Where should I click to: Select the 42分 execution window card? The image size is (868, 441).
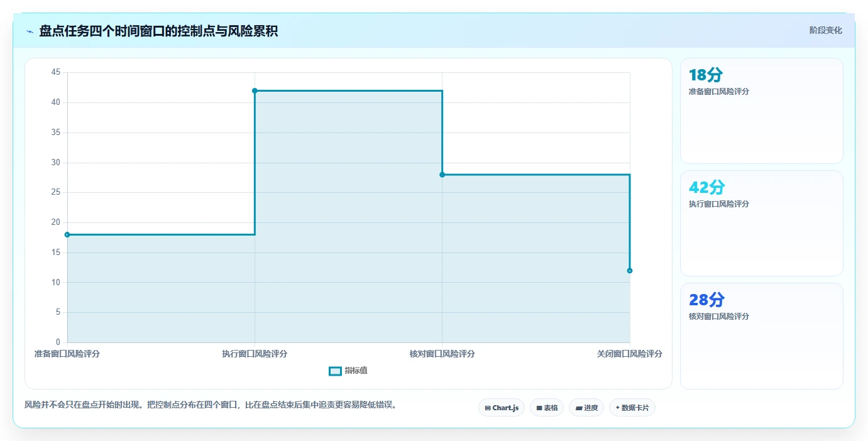761,224
